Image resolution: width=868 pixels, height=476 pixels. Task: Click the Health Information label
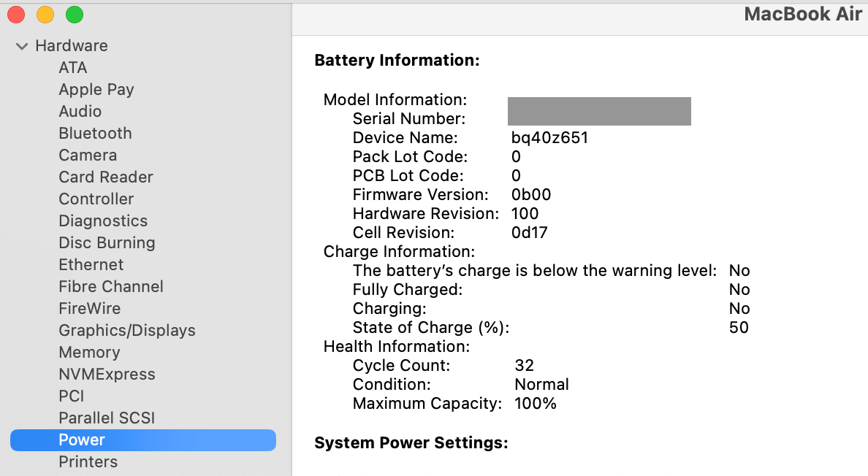click(x=396, y=347)
